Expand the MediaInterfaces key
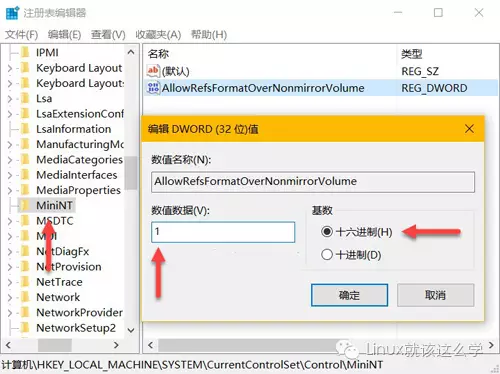This screenshot has height=374, width=500. [10, 175]
